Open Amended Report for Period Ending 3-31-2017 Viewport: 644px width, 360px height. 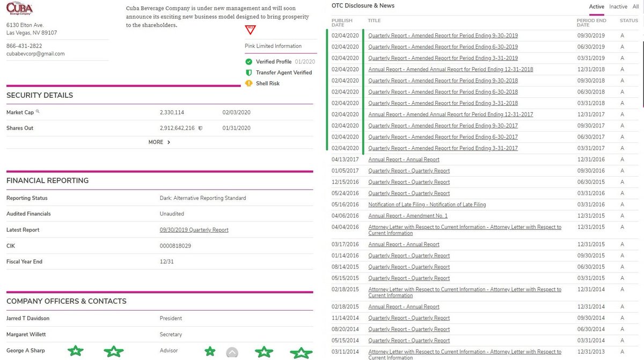[x=443, y=148]
